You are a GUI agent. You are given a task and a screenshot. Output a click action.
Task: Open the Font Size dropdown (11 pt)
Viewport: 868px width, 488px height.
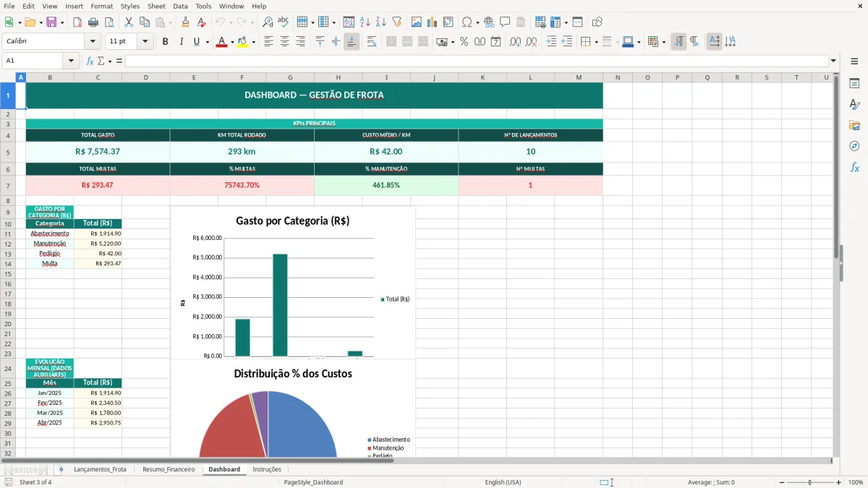(x=145, y=42)
